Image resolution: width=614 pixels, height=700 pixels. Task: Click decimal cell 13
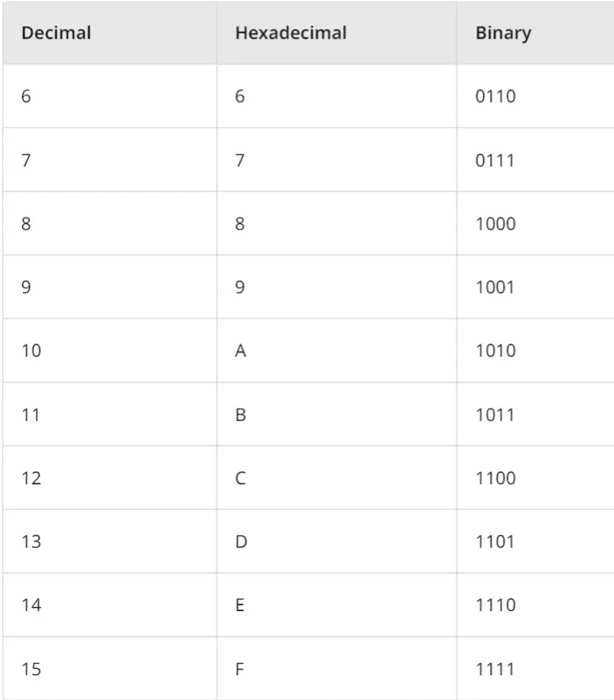(x=31, y=542)
